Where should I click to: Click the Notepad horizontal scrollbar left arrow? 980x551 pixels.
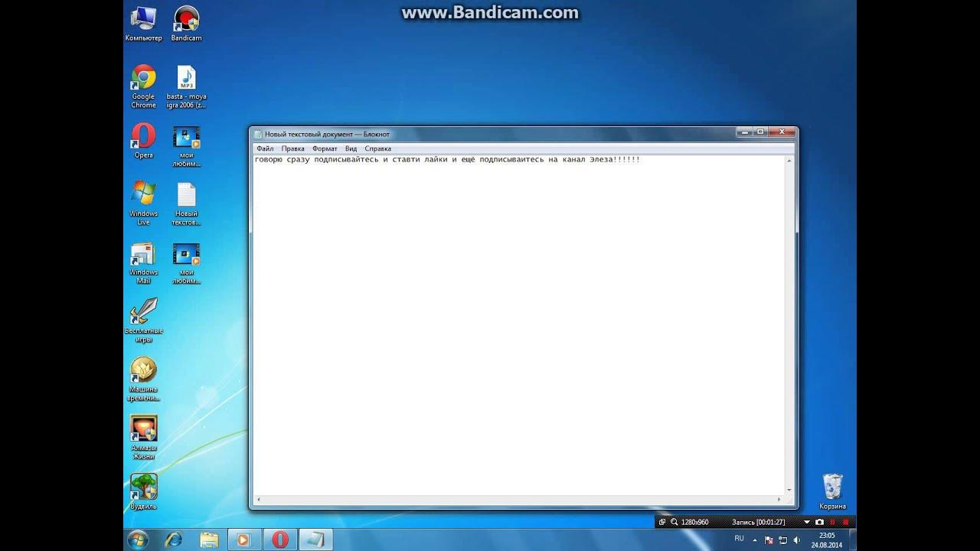tap(258, 500)
